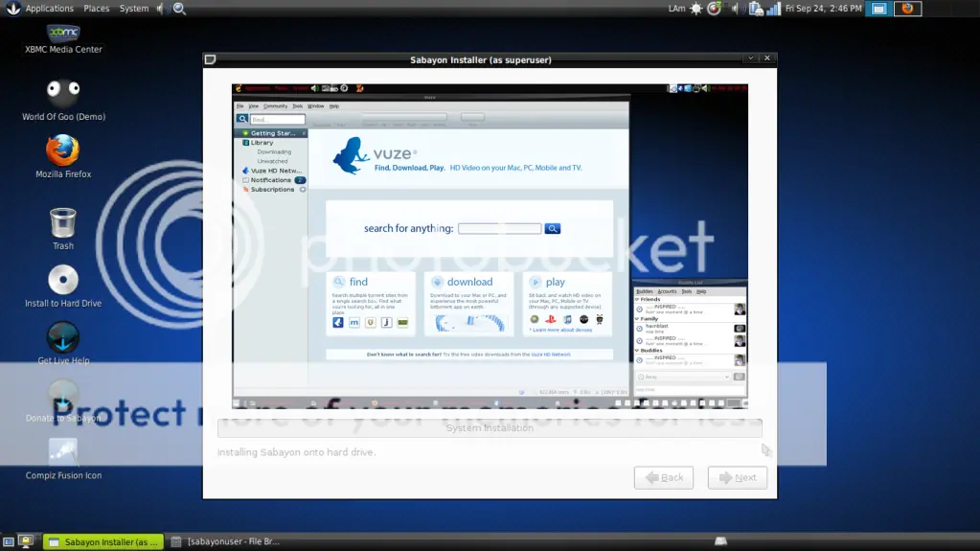
Task: Open the network signal bars icon
Action: point(773,8)
